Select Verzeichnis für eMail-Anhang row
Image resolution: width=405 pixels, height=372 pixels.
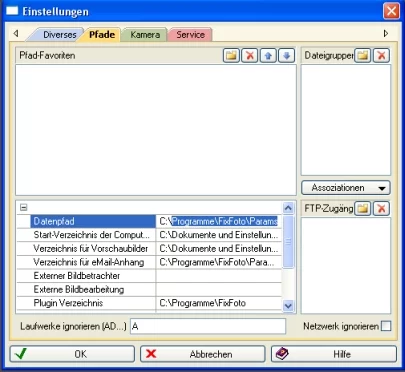click(149, 262)
